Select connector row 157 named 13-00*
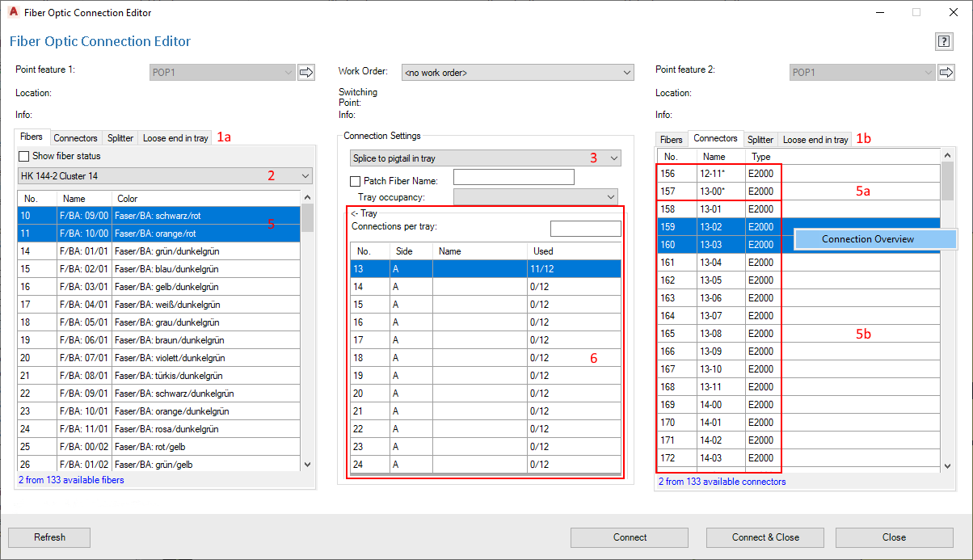Viewport: 973px width, 560px height. point(798,192)
